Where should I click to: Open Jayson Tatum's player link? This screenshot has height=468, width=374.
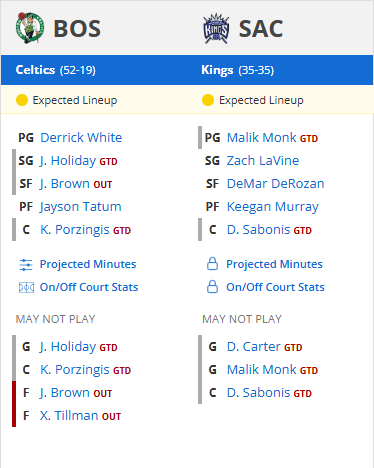80,207
